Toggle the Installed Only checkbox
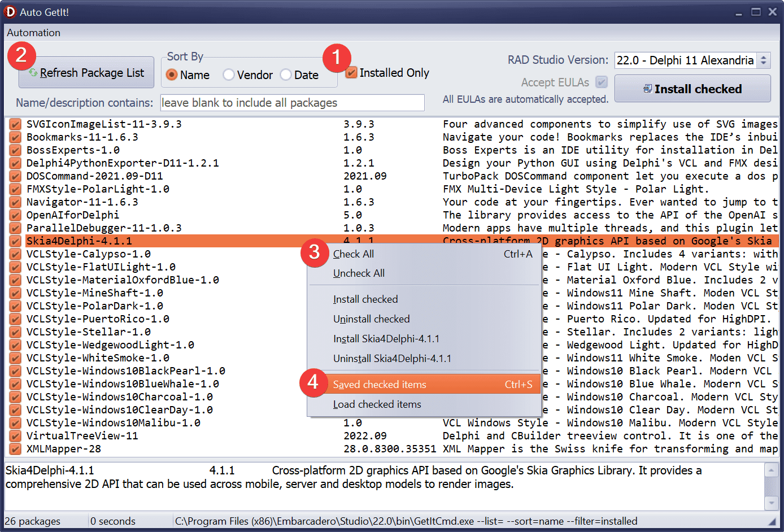This screenshot has height=532, width=784. [351, 73]
